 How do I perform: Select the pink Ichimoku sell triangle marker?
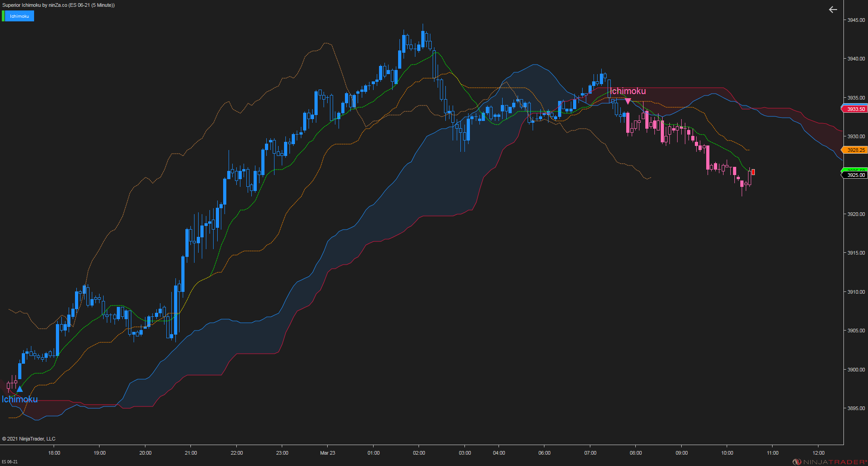point(628,100)
